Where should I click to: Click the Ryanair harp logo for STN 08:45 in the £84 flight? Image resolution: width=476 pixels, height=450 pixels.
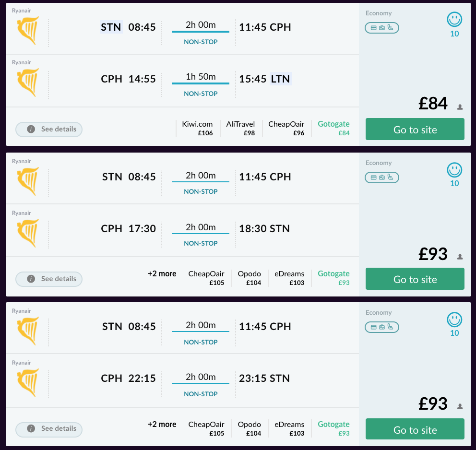click(x=28, y=31)
